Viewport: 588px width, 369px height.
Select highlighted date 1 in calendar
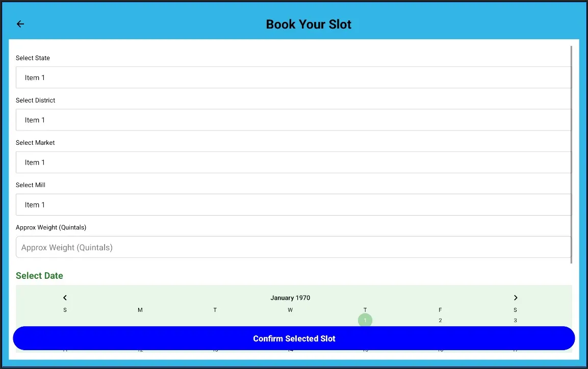pyautogui.click(x=365, y=320)
